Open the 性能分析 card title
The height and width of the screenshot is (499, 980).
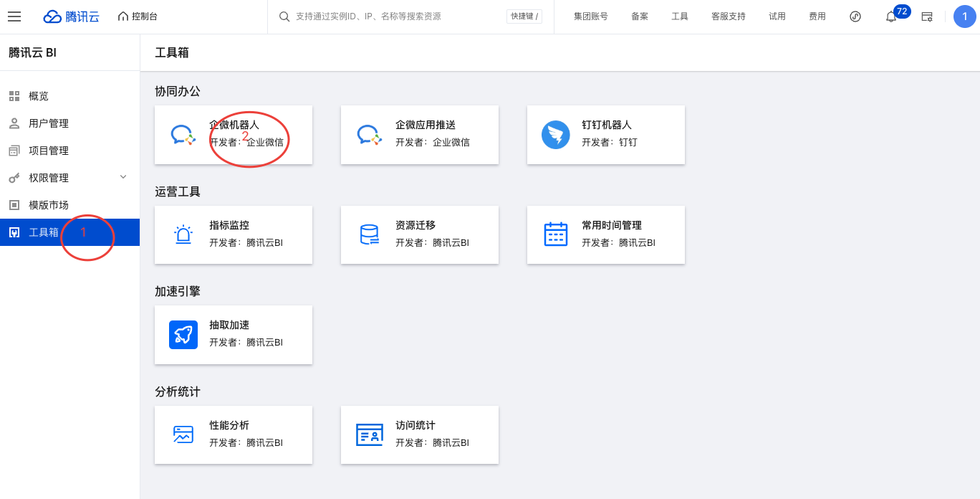[229, 425]
